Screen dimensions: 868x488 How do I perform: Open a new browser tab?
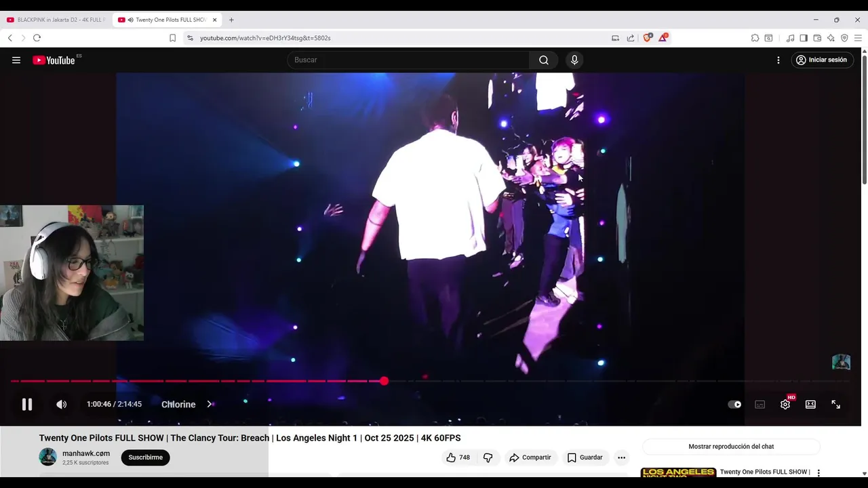(231, 20)
